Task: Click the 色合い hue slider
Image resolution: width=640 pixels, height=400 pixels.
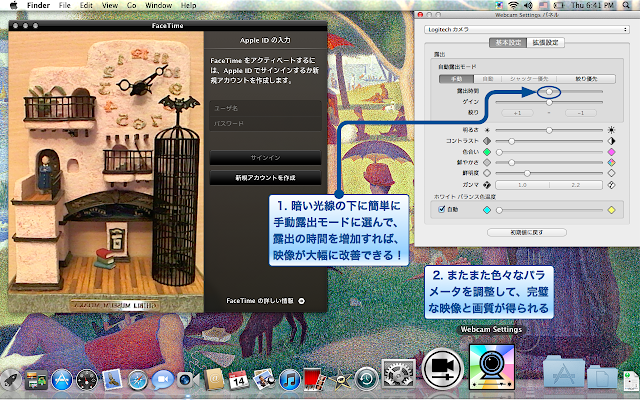Action: click(549, 152)
